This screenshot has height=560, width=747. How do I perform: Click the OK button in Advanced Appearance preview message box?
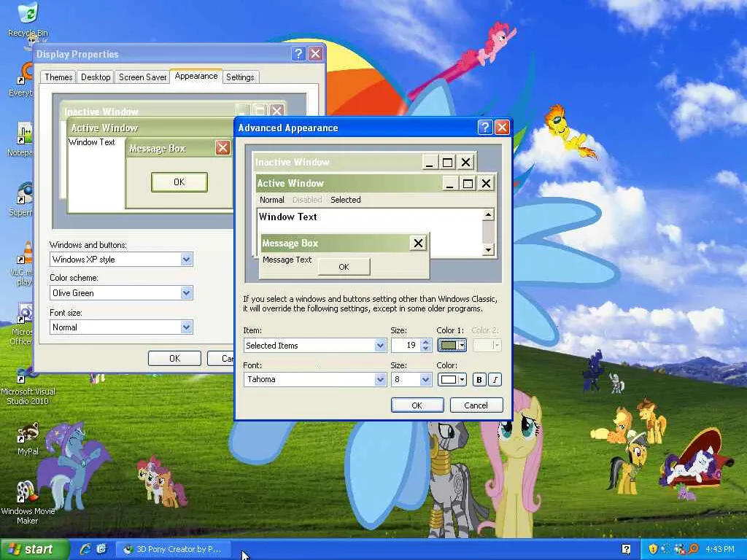tap(344, 267)
